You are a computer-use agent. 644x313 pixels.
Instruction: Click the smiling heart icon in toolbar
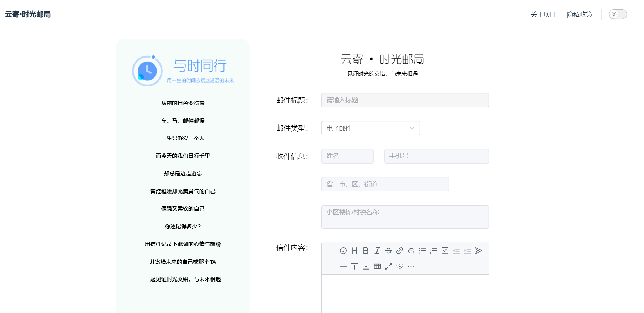(400, 266)
